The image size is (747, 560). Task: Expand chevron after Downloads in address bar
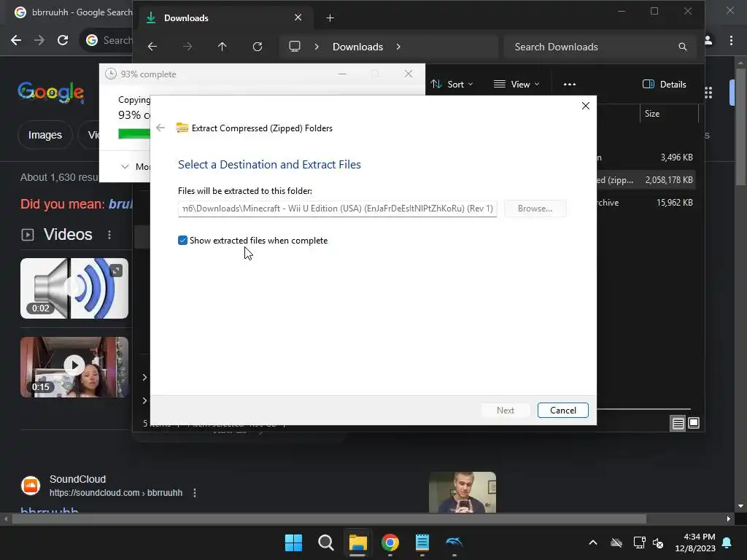[398, 47]
